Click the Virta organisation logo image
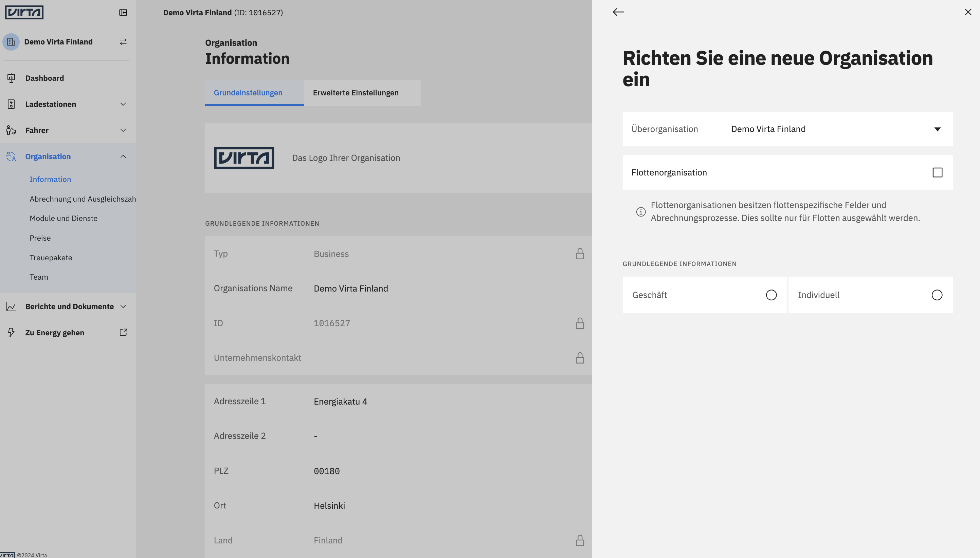Viewport: 980px width, 558px height. tap(244, 158)
